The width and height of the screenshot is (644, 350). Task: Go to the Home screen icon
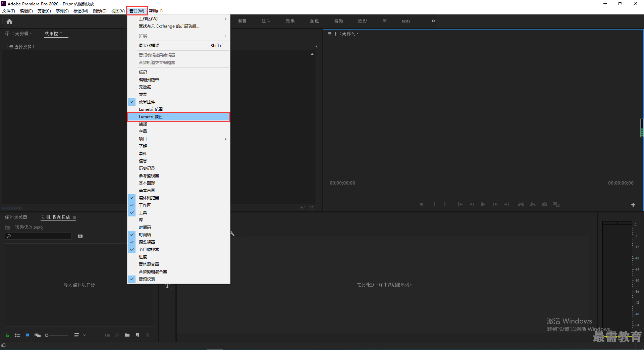(x=9, y=21)
